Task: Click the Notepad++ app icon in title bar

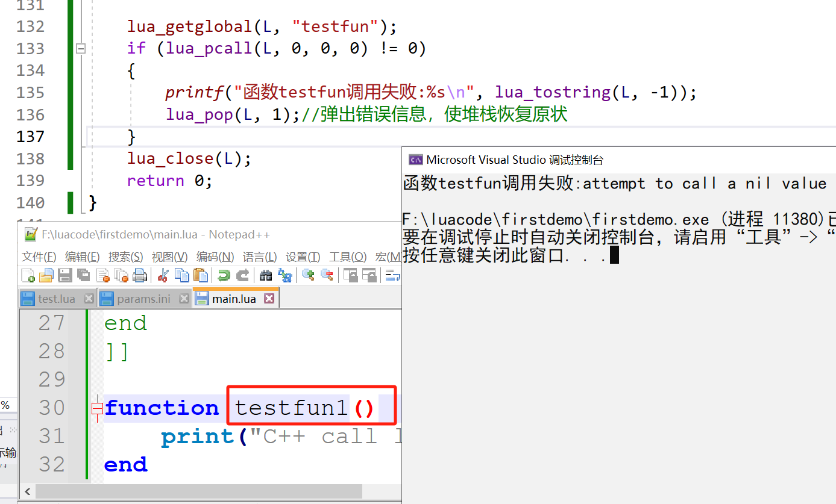Action: 30,234
